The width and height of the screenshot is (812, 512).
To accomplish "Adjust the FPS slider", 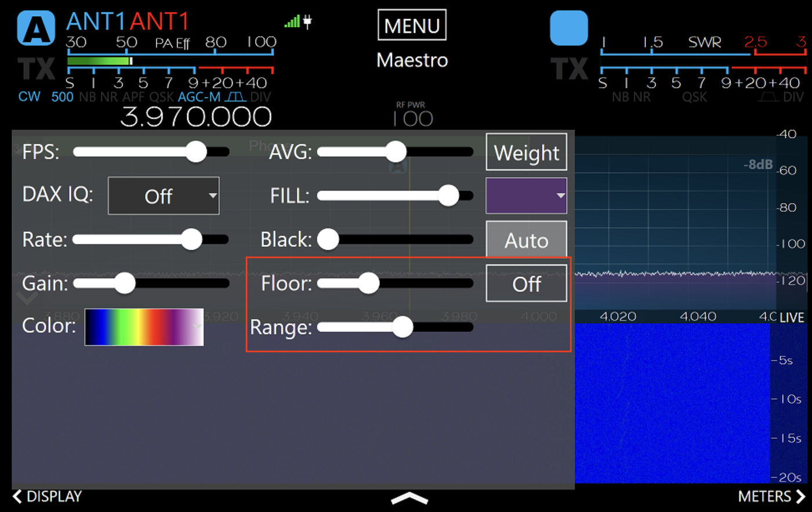I will point(151,152).
